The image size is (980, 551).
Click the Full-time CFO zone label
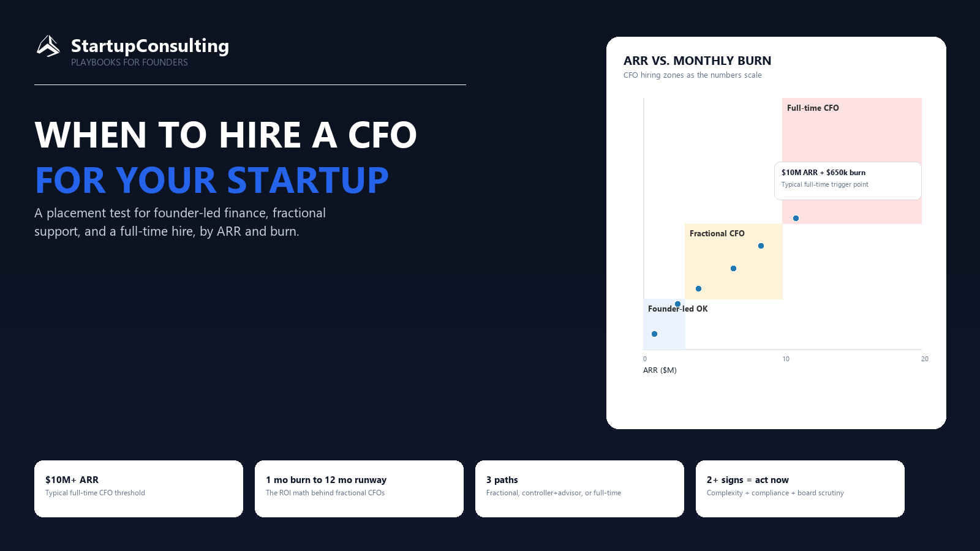coord(813,108)
